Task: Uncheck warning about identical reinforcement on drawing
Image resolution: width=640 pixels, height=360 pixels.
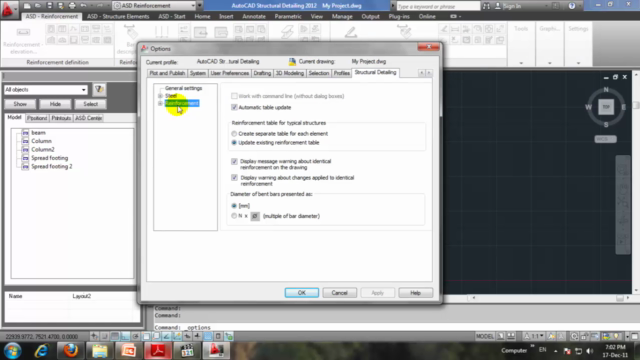Action: click(234, 161)
